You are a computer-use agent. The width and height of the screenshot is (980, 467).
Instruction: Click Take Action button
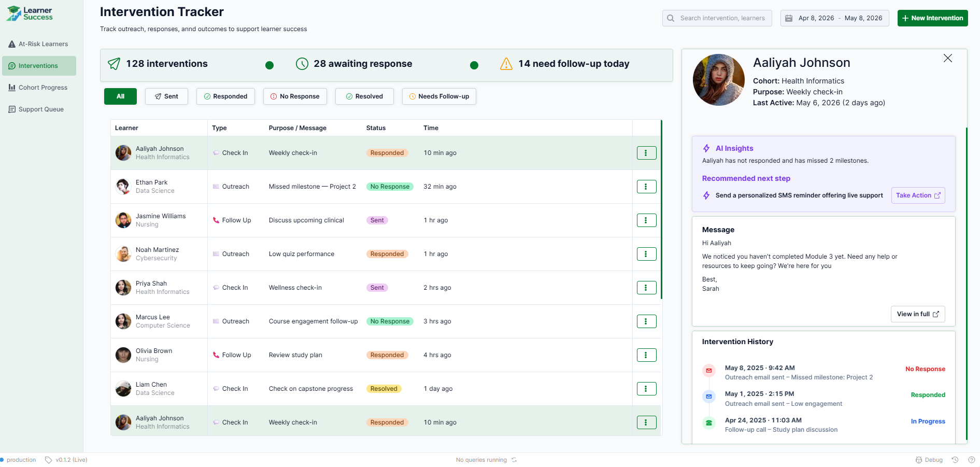click(x=918, y=195)
